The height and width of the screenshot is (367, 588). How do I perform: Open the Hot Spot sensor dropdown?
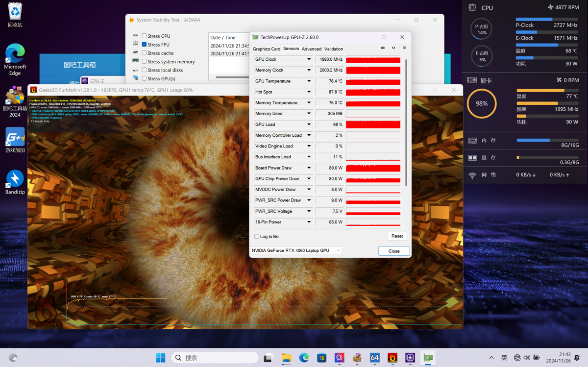pyautogui.click(x=309, y=92)
